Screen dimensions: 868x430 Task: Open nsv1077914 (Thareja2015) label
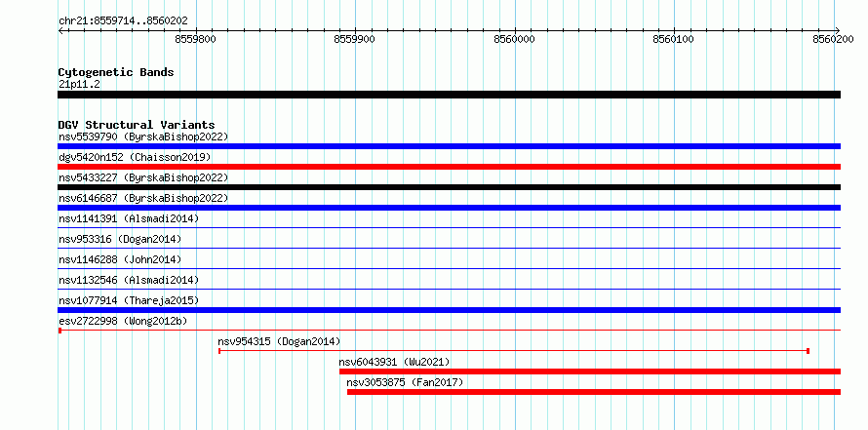pos(129,300)
